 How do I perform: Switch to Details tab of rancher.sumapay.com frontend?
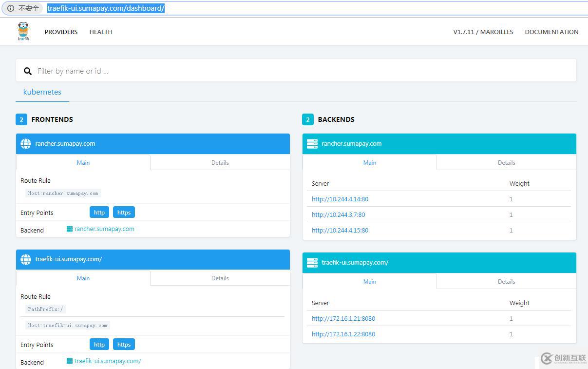(x=220, y=162)
